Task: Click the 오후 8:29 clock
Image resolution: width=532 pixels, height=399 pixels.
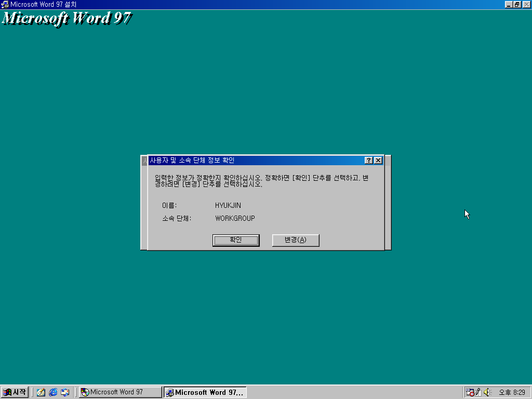Action: point(512,393)
